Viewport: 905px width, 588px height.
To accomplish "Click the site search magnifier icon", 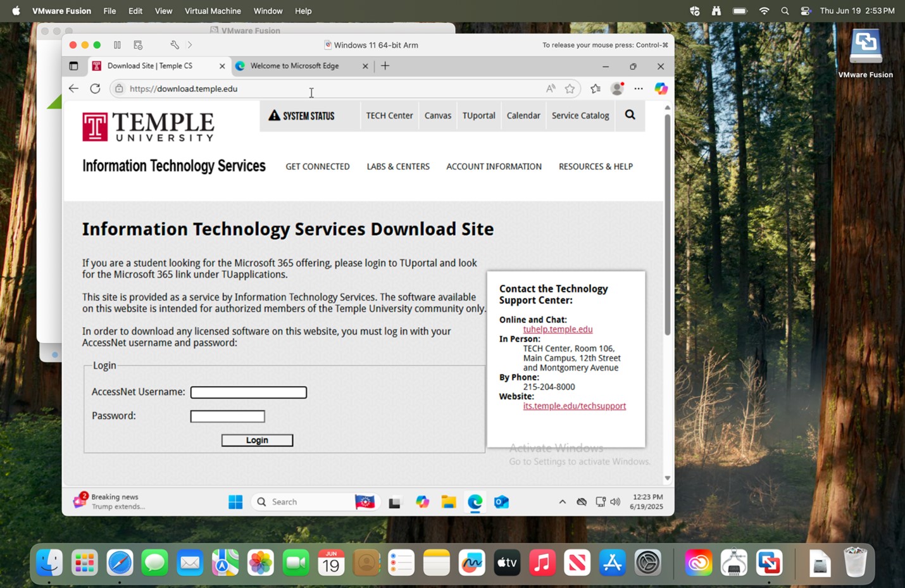I will click(x=630, y=115).
